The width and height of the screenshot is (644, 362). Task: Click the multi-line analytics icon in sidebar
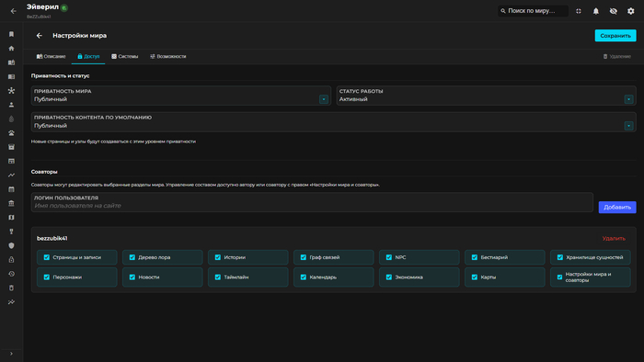tap(11, 302)
